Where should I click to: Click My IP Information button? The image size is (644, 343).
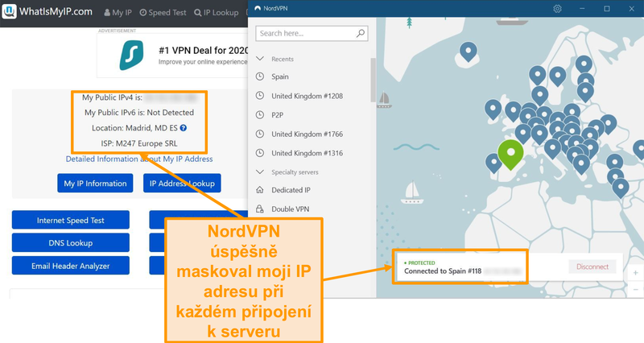click(x=95, y=184)
